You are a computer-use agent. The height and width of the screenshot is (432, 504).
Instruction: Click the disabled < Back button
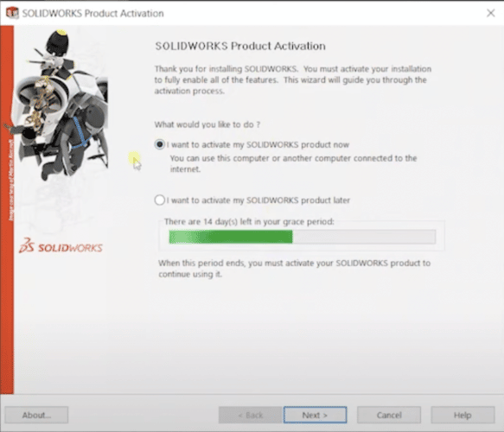251,415
